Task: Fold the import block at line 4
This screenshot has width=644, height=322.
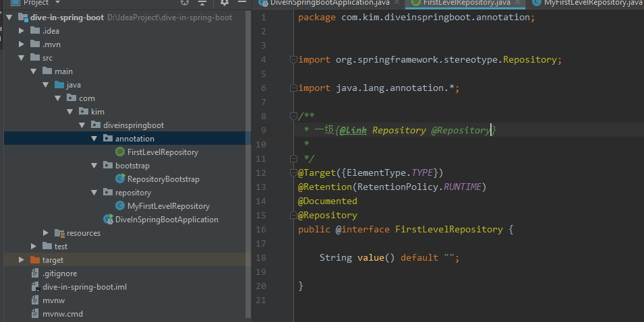Action: click(293, 60)
